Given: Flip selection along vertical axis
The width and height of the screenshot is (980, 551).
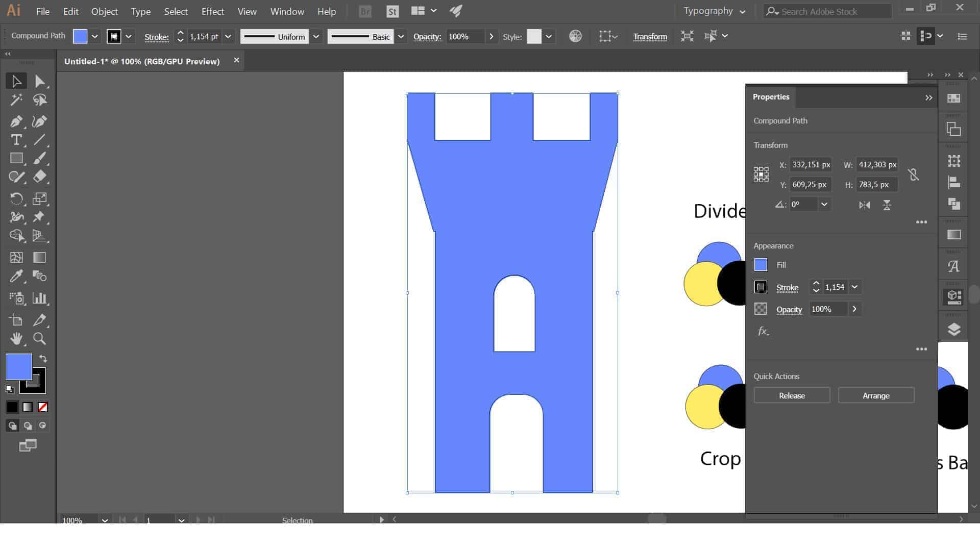Looking at the screenshot, I should click(x=887, y=205).
